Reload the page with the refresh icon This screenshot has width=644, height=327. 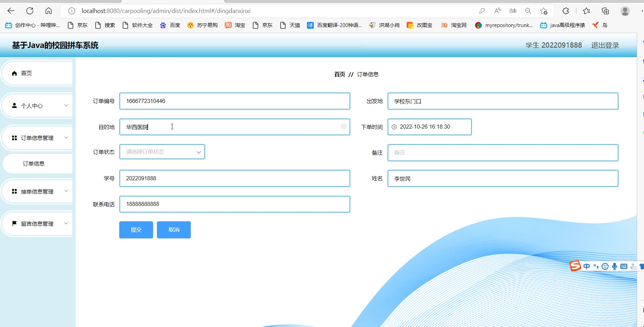click(30, 11)
